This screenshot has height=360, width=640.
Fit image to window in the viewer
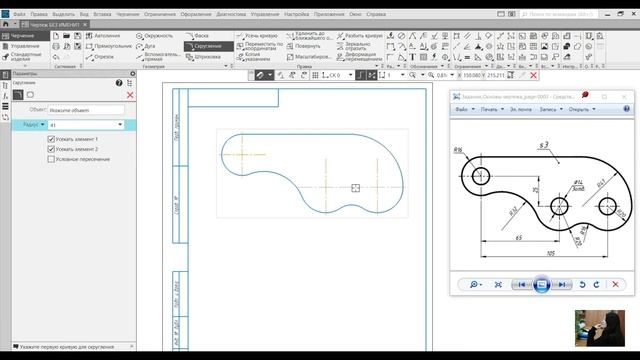pos(498,284)
